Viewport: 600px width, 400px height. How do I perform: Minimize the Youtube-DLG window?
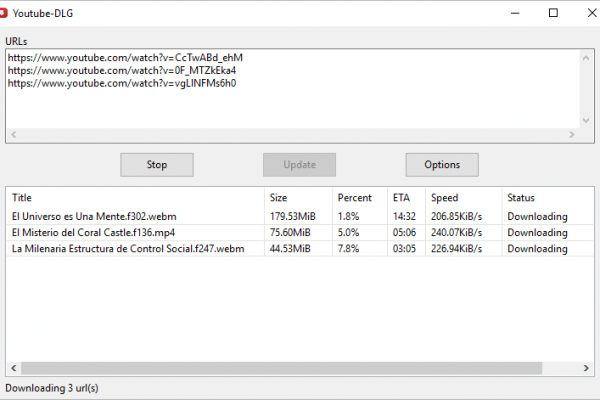coord(515,13)
